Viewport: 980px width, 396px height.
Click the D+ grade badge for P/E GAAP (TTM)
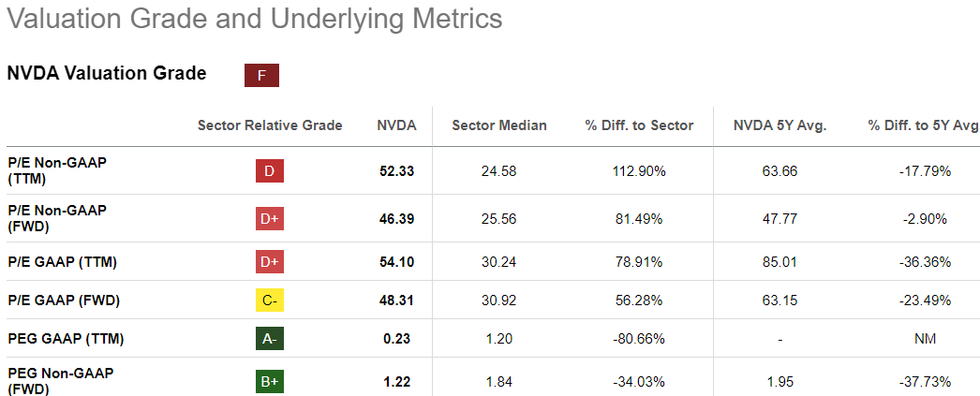pos(269,262)
